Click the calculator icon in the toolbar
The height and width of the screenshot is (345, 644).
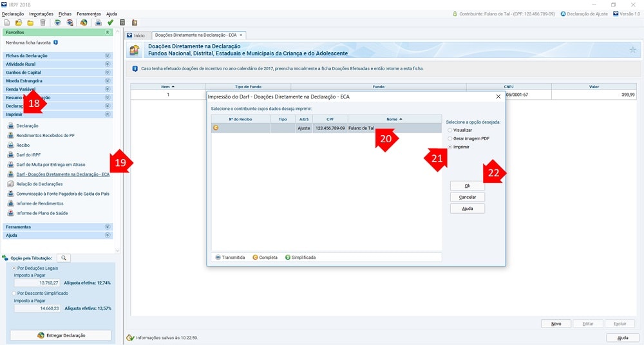[122, 23]
